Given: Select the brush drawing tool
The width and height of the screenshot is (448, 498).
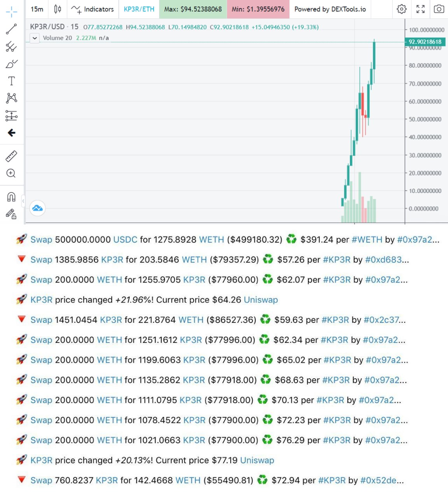Looking at the screenshot, I should click(x=12, y=64).
